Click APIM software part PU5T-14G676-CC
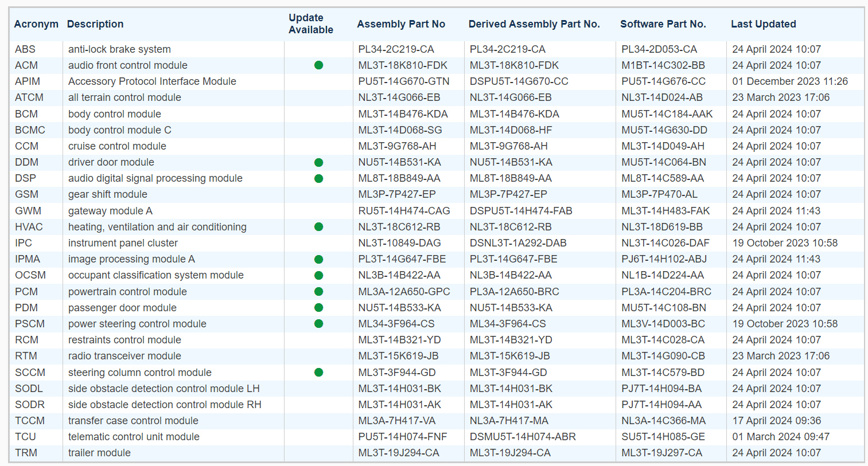868x466 pixels. [663, 81]
